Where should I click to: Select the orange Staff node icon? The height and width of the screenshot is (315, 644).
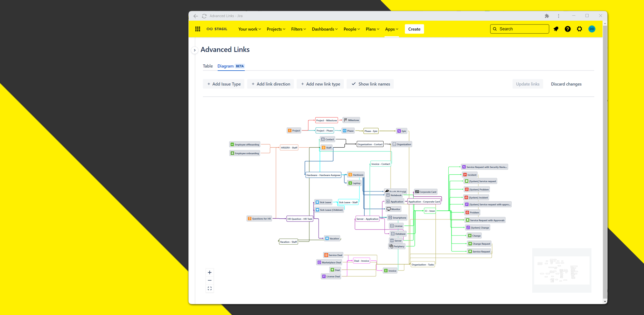pyautogui.click(x=323, y=147)
